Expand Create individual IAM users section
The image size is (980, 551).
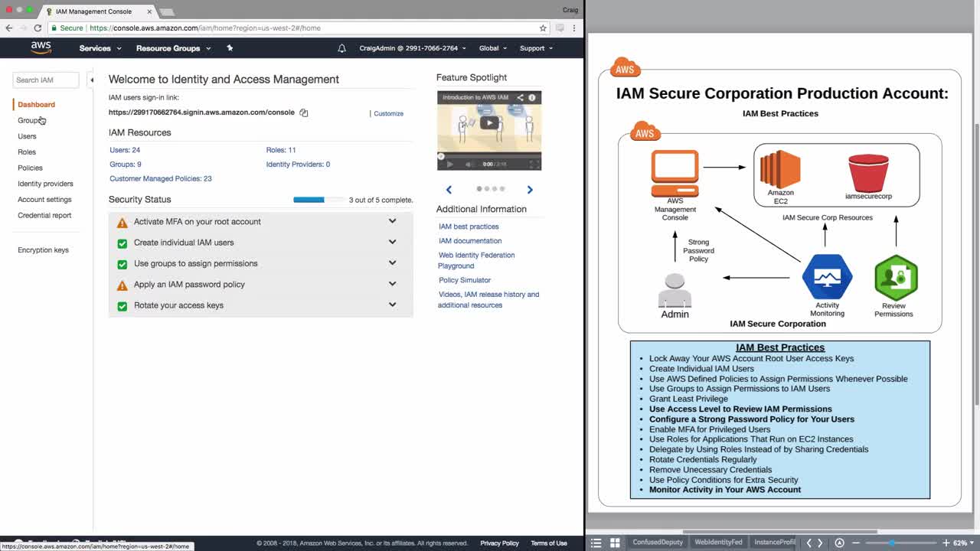[x=392, y=242]
